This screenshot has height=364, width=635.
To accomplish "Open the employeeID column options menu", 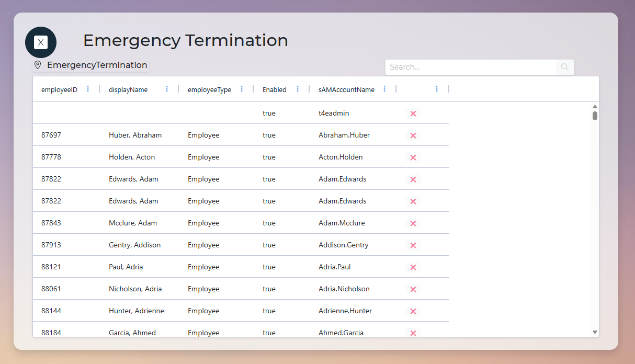I will pyautogui.click(x=87, y=89).
